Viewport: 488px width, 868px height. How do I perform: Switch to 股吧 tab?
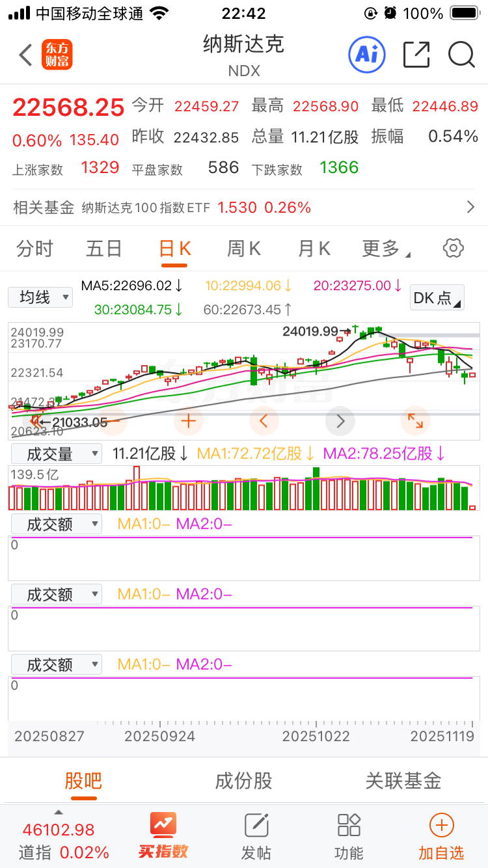(x=83, y=781)
